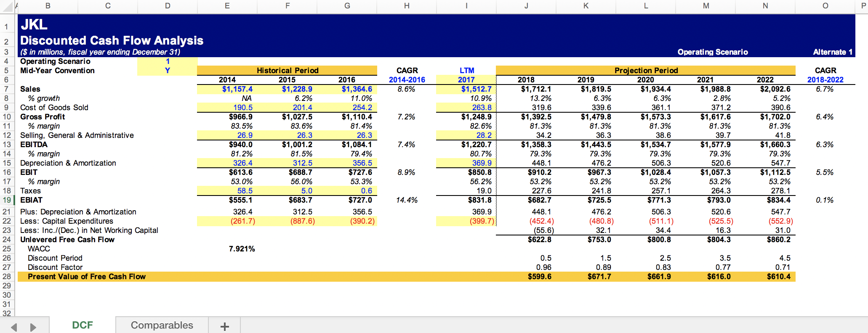This screenshot has height=333, width=868.
Task: Click the Selling, General & Administrative label
Action: click(x=77, y=135)
